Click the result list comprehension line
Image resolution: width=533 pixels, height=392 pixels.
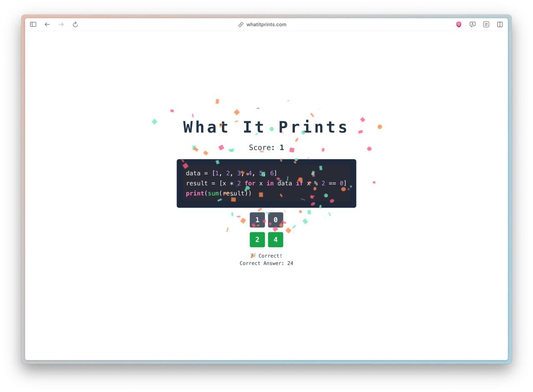[x=266, y=184]
